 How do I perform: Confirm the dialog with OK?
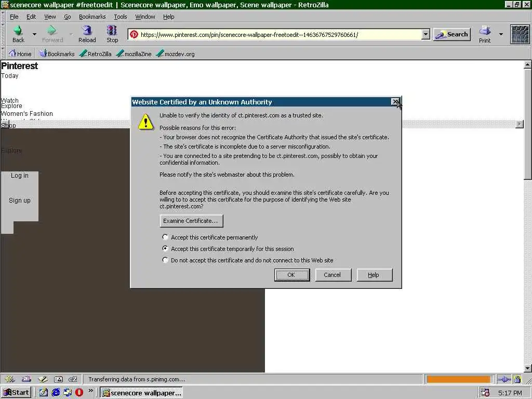point(292,275)
